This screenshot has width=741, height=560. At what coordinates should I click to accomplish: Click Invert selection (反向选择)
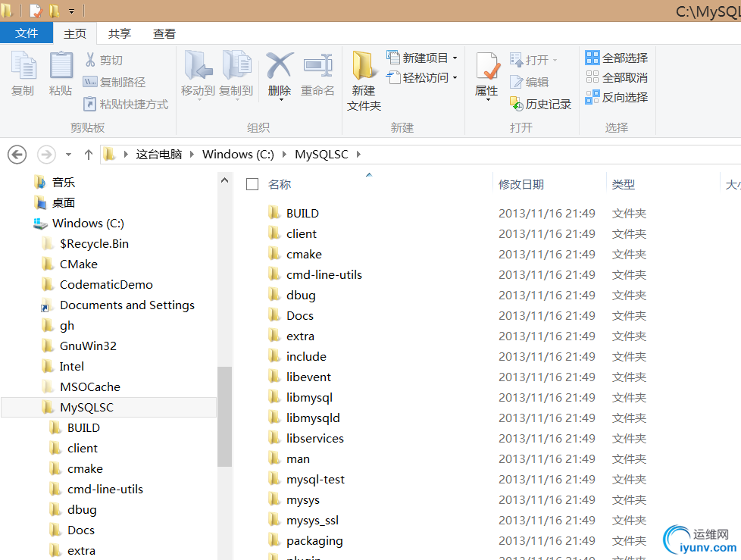click(616, 97)
